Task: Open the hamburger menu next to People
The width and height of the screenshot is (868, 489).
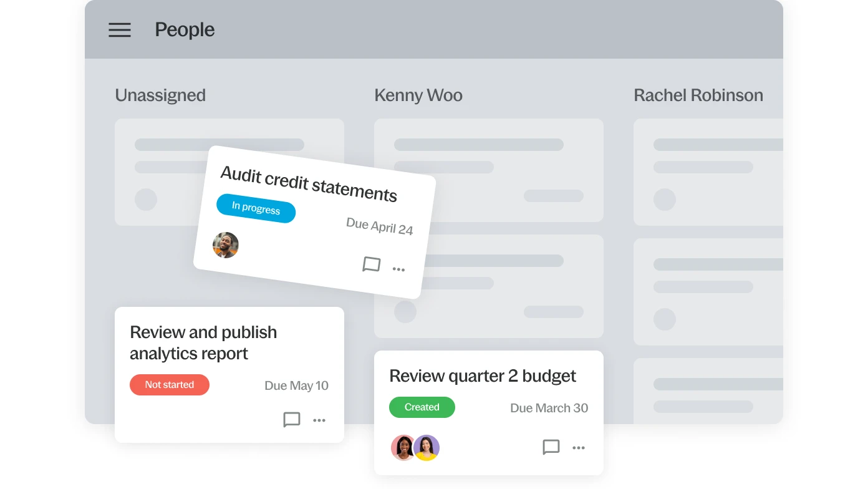Action: (120, 30)
